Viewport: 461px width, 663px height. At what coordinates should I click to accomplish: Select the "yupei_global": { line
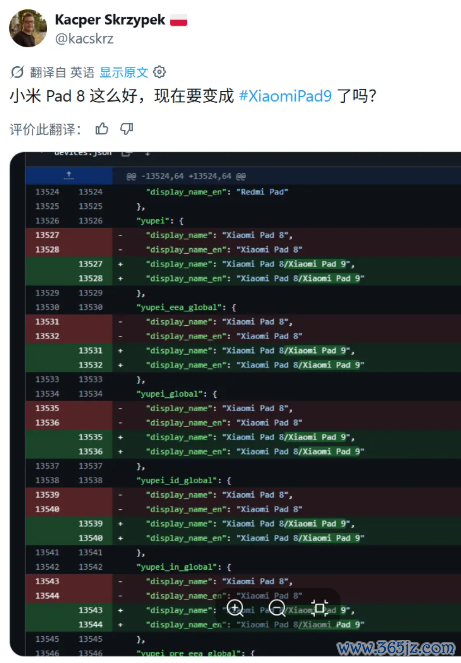tap(176, 394)
